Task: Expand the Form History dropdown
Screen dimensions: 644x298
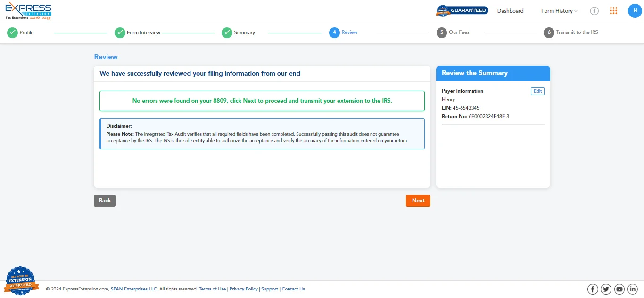Action: tap(559, 10)
